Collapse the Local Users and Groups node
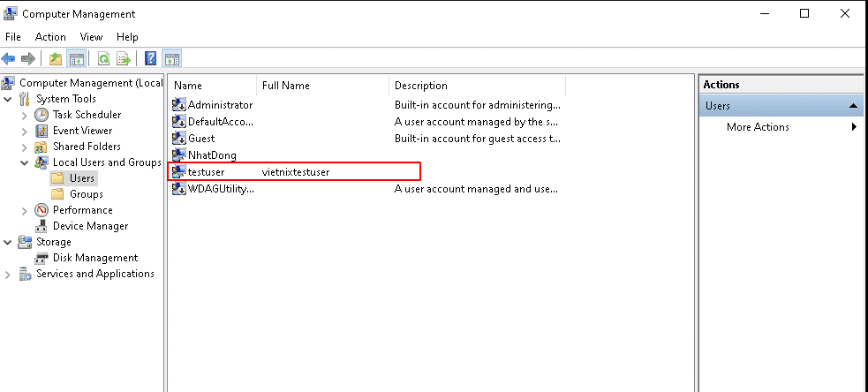This screenshot has width=868, height=392. point(24,162)
